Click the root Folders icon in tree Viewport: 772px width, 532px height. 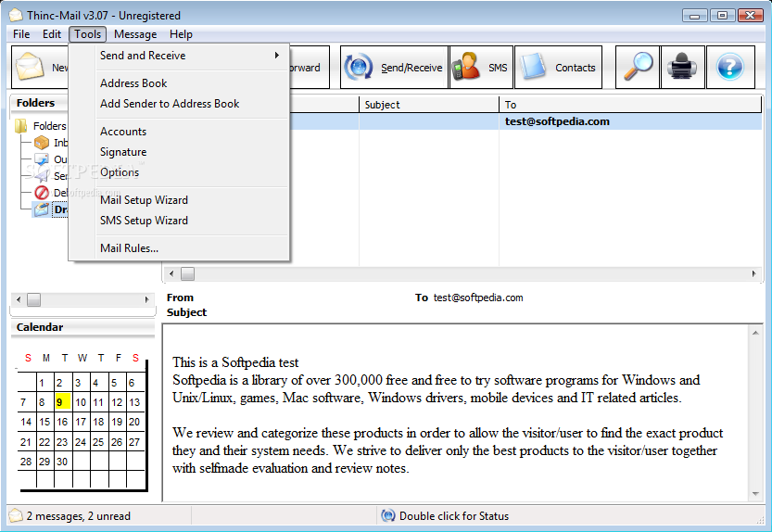point(20,126)
